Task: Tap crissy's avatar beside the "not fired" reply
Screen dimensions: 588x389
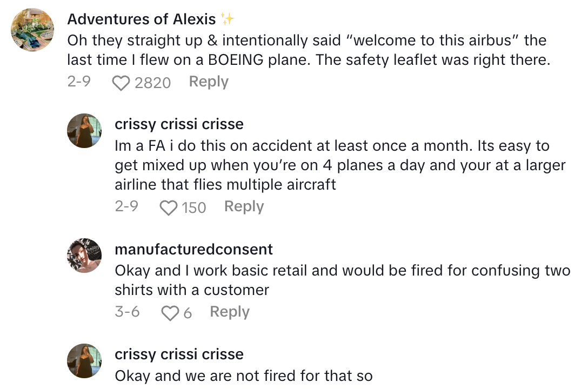Action: 84,361
